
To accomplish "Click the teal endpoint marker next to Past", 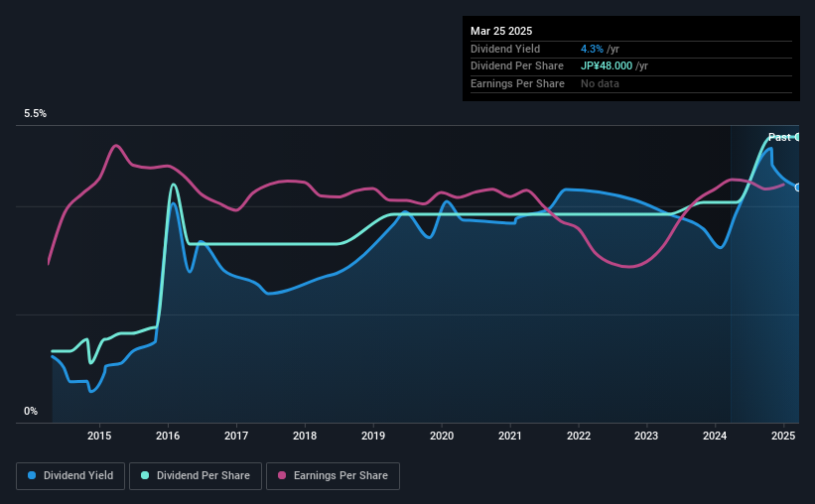I will (x=798, y=137).
